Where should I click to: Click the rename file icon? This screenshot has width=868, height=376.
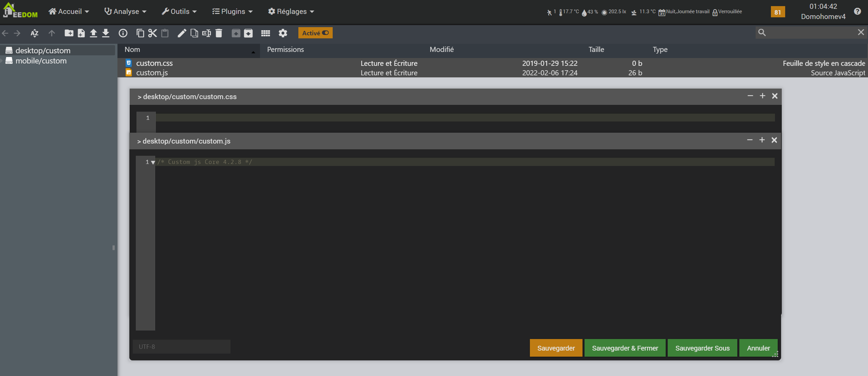(206, 33)
